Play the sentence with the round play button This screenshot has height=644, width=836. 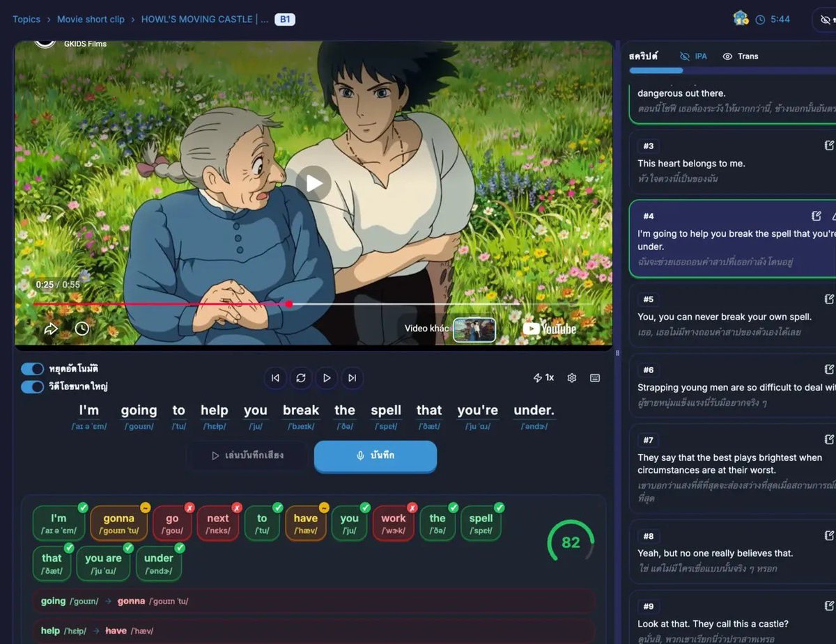point(327,378)
